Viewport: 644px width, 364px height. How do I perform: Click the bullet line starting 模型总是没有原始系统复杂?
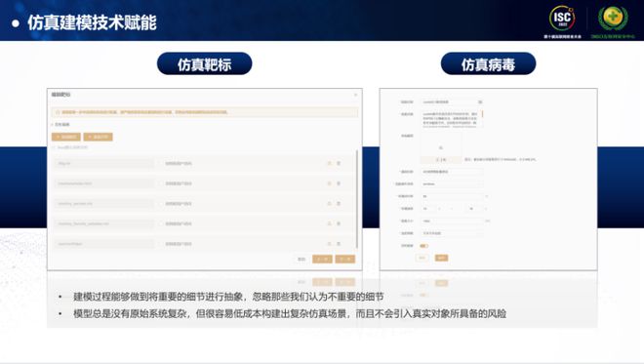pos(290,314)
